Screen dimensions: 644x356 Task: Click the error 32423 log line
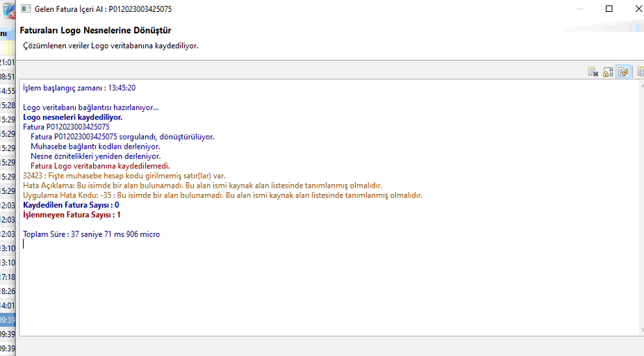click(x=124, y=176)
